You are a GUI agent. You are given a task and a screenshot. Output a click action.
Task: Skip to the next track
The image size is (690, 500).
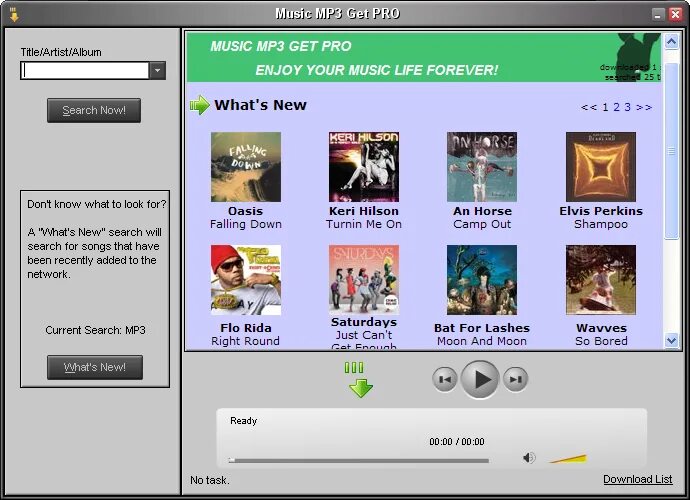[x=515, y=379]
